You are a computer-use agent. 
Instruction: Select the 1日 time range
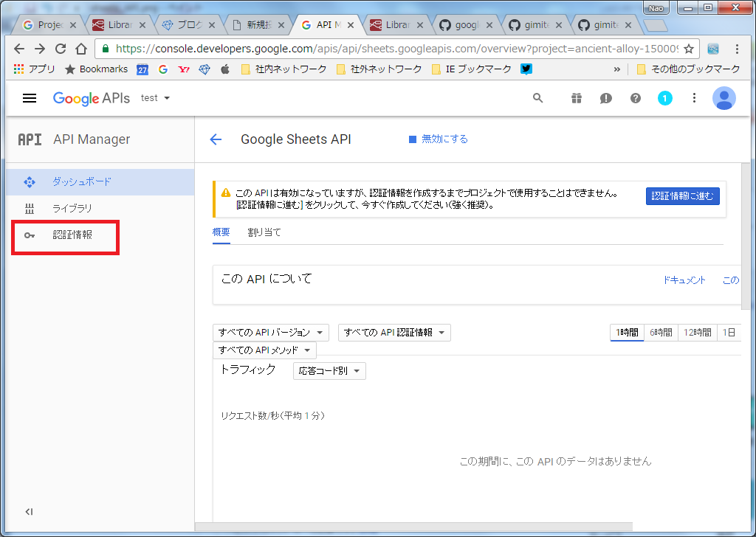(x=729, y=333)
